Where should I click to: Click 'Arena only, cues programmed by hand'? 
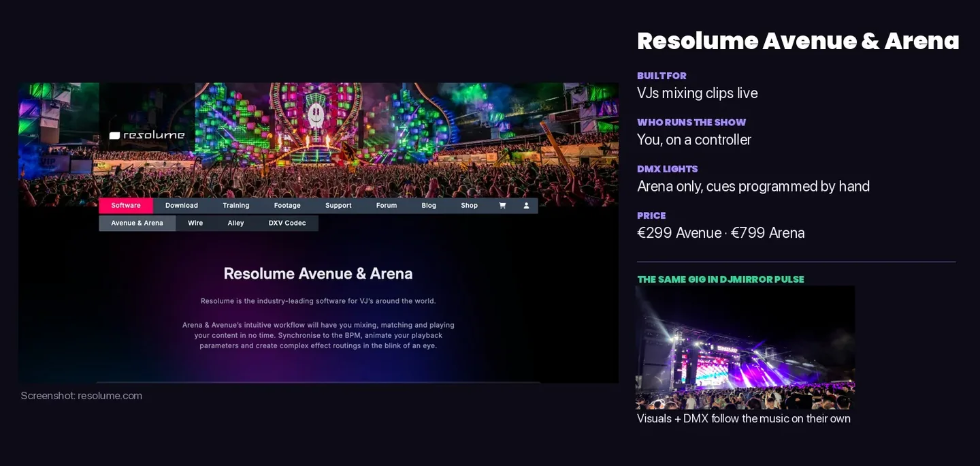[x=753, y=187]
